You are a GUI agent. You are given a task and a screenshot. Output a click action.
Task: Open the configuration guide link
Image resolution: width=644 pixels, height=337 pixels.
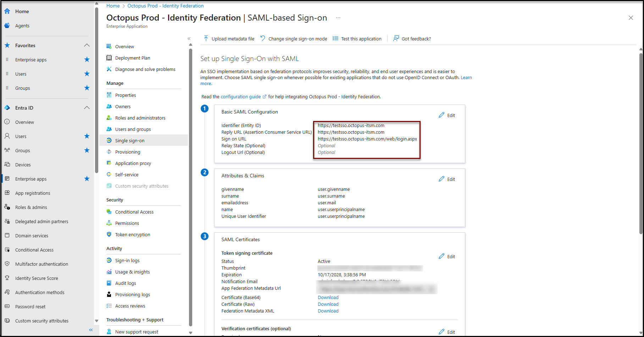click(x=241, y=96)
